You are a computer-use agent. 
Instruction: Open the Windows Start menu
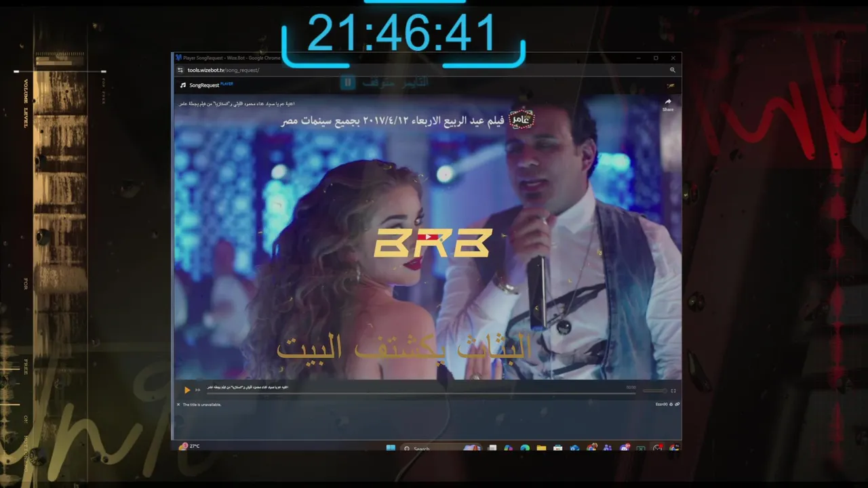tap(391, 448)
